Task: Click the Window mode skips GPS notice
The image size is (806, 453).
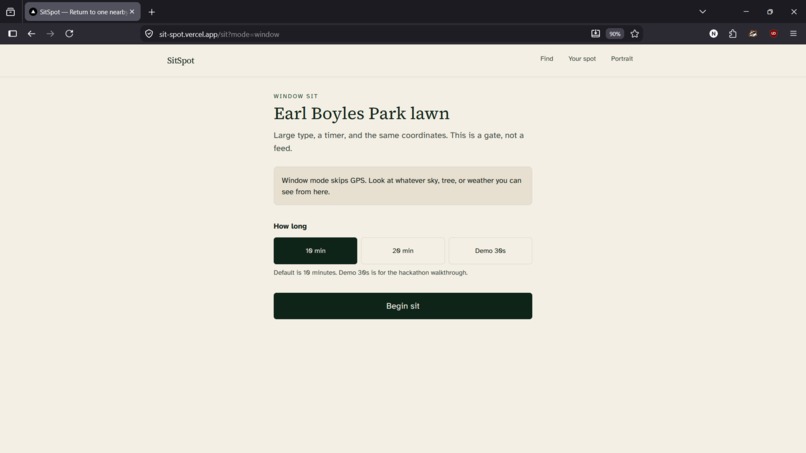Action: click(x=403, y=186)
